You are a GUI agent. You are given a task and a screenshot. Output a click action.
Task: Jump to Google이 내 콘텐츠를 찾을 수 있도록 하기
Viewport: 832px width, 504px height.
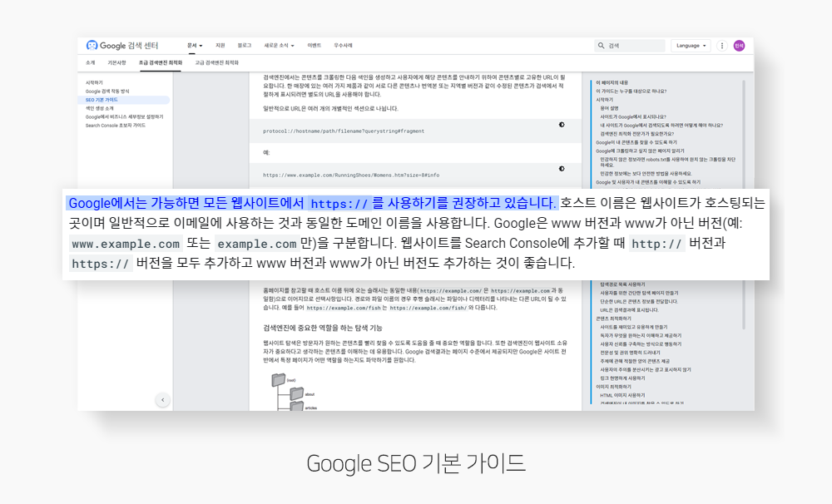pos(636,142)
